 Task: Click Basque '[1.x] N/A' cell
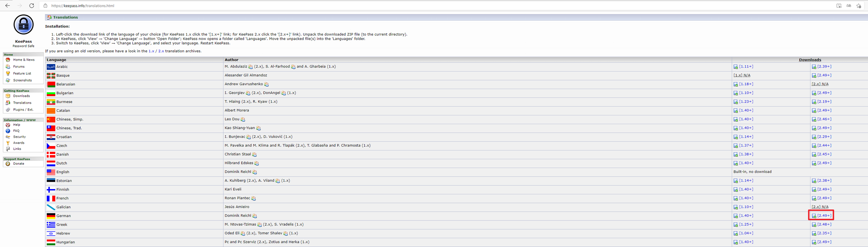tap(771, 75)
